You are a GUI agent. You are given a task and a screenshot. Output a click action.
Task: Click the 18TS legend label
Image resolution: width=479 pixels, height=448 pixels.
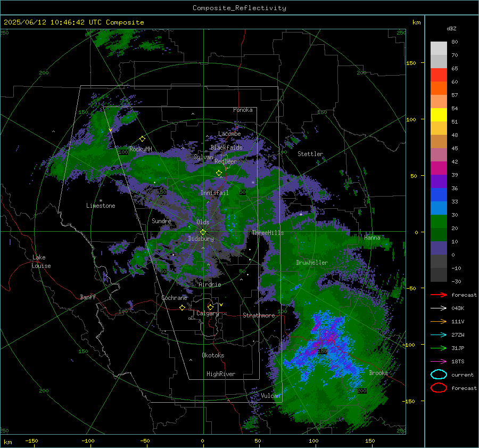click(458, 362)
